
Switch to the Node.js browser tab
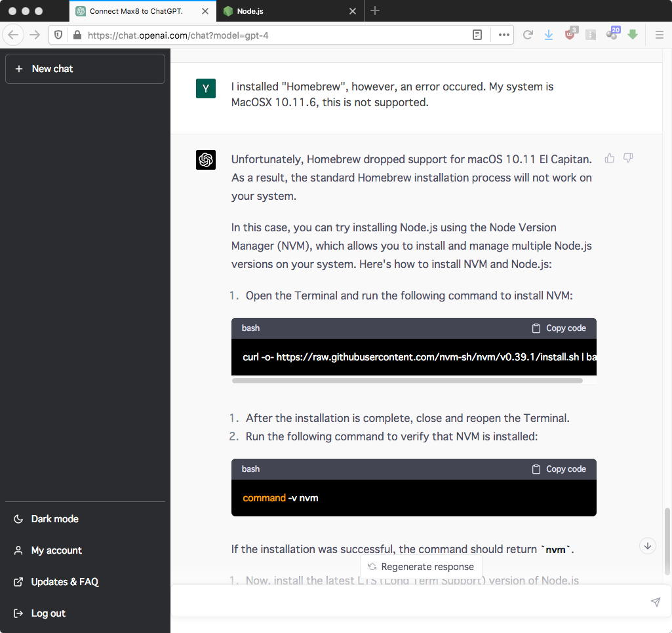[x=290, y=11]
